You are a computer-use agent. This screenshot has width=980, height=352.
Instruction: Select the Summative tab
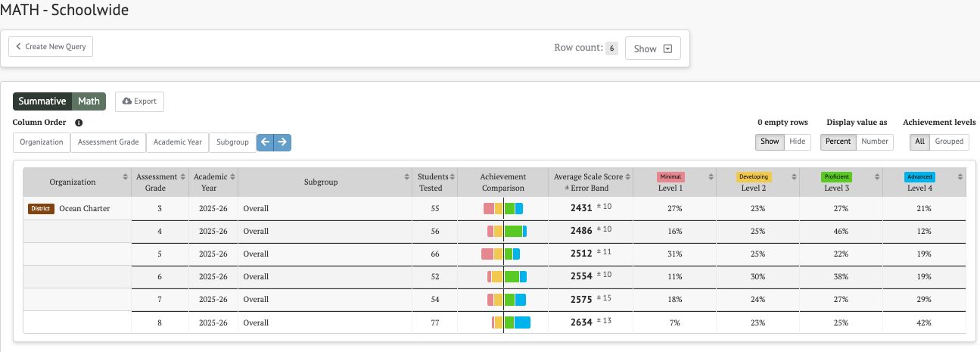[42, 101]
